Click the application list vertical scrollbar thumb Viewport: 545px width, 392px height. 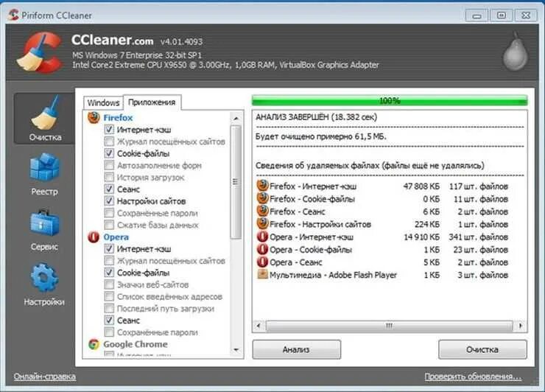(x=236, y=182)
